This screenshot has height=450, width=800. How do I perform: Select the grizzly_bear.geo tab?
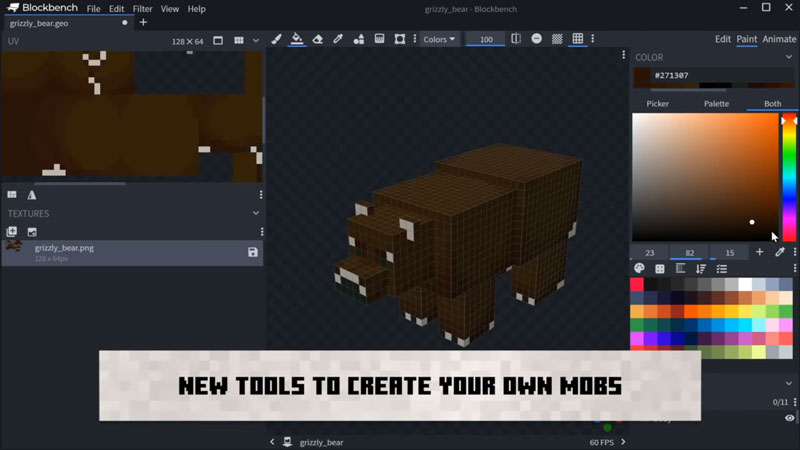(69, 23)
